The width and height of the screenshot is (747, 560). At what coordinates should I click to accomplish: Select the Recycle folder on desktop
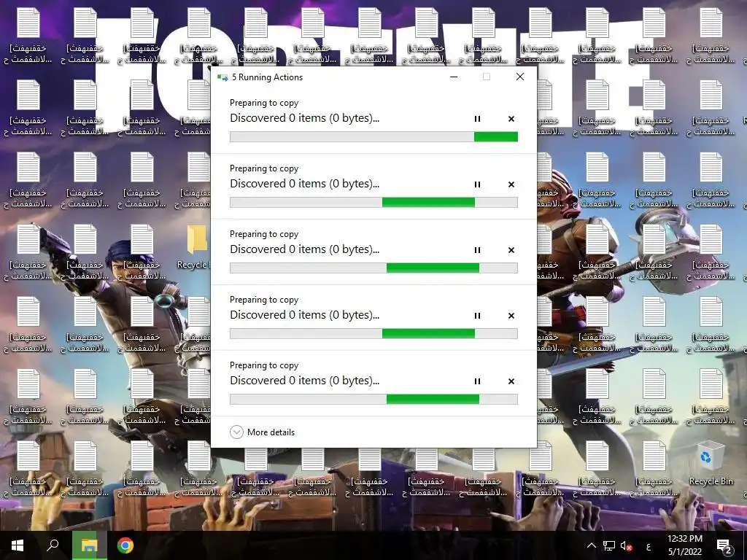click(x=194, y=248)
